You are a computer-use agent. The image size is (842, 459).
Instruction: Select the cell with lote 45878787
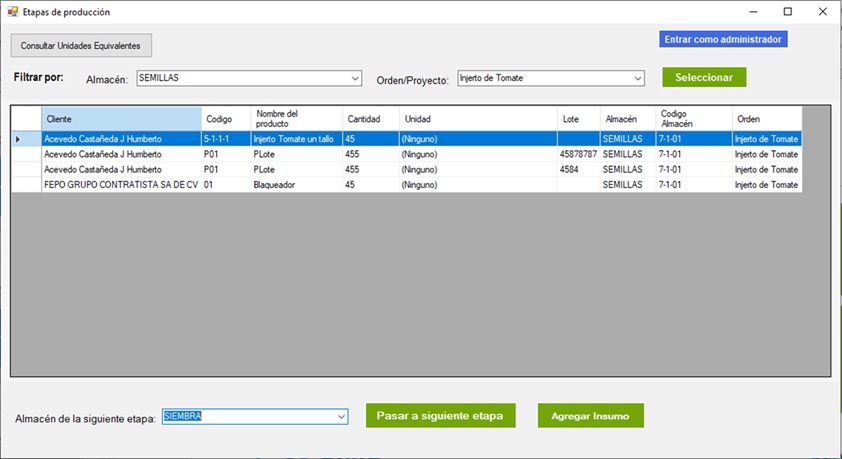pyautogui.click(x=578, y=155)
